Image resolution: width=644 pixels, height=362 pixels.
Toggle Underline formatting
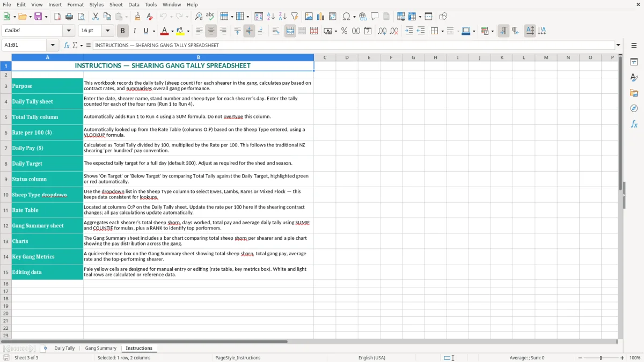pyautogui.click(x=145, y=31)
